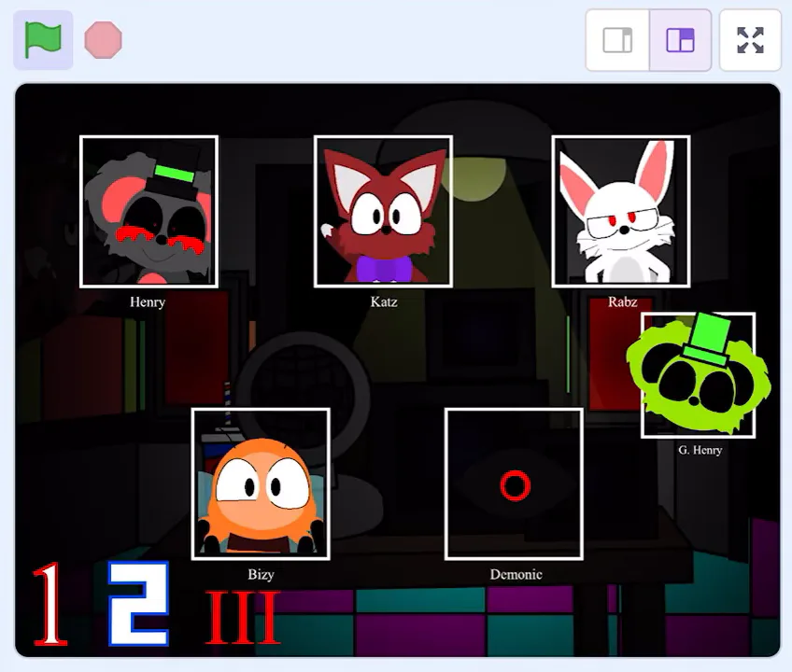Switch to small stage layout
792x672 pixels.
[x=617, y=40]
